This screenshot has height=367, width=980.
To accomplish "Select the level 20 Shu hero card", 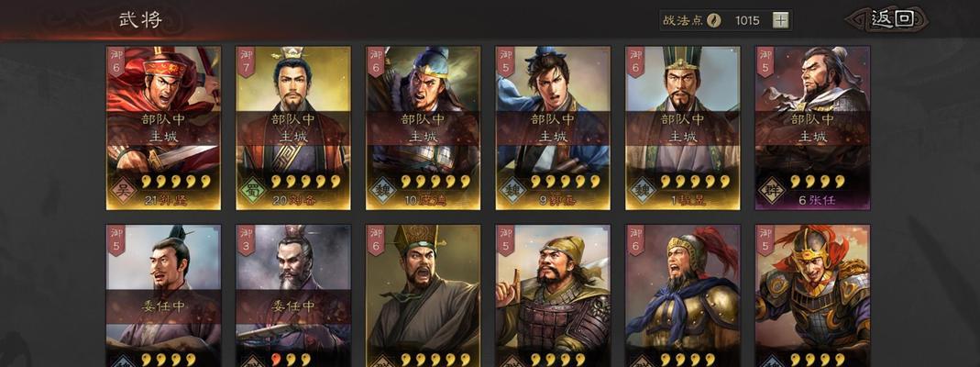I will 293,128.
